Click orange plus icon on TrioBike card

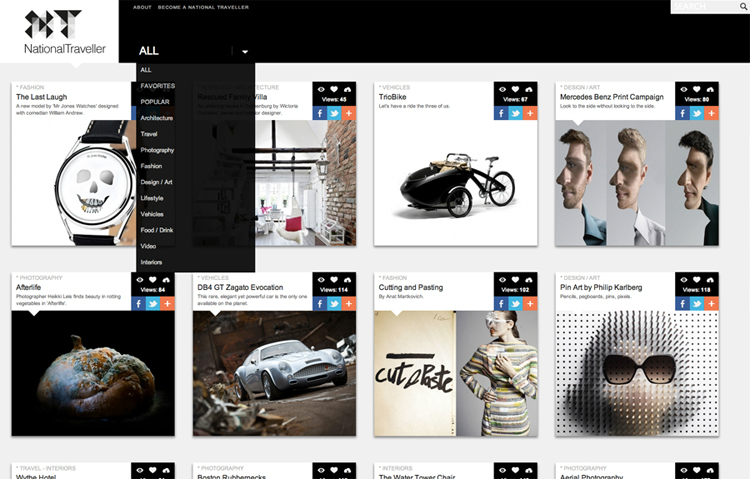(x=530, y=113)
